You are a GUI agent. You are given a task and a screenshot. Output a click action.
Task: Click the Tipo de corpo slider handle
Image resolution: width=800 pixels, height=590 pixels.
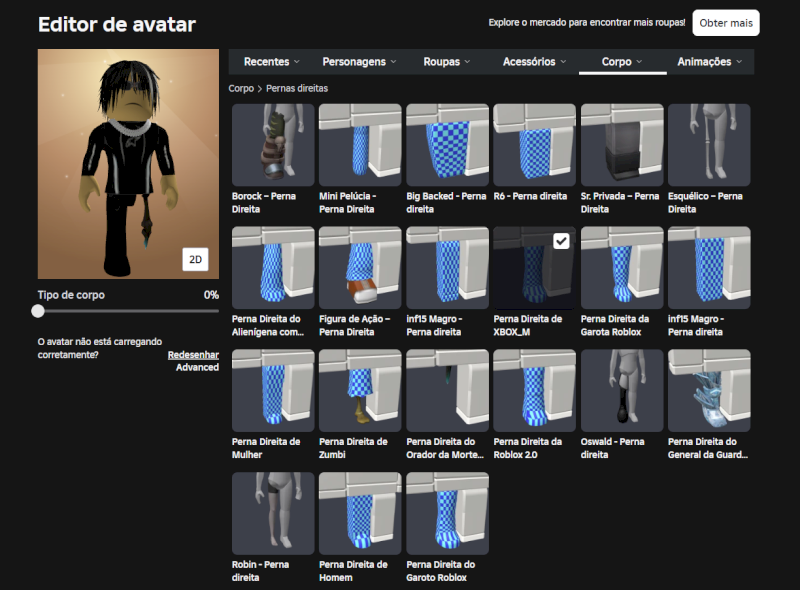(38, 311)
